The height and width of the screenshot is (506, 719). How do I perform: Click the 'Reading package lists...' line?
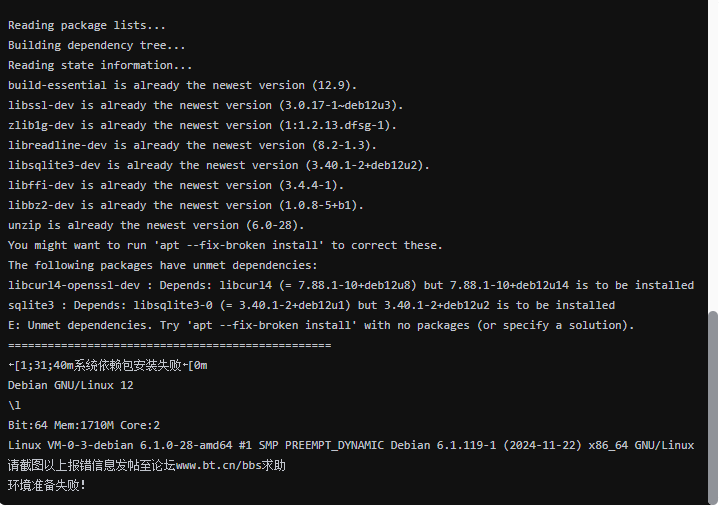pyautogui.click(x=87, y=25)
